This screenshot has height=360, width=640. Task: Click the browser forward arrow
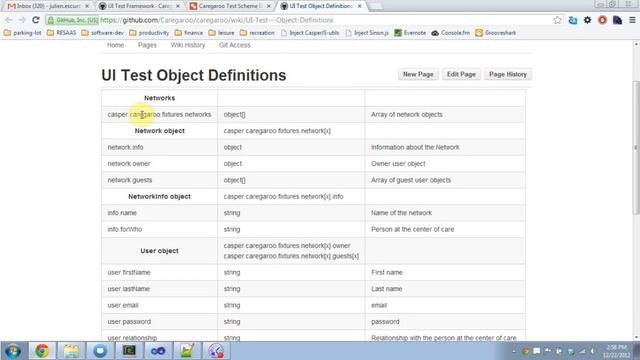pyautogui.click(x=22, y=20)
